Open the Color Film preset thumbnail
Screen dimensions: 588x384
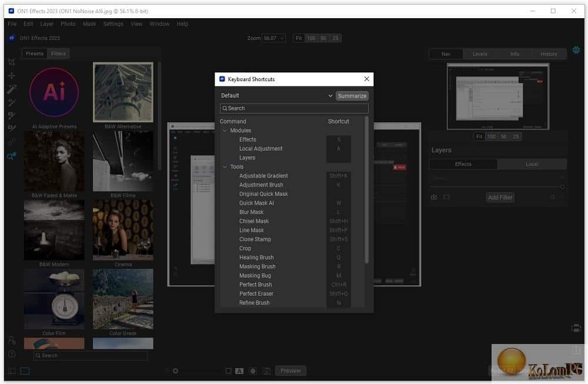click(54, 299)
